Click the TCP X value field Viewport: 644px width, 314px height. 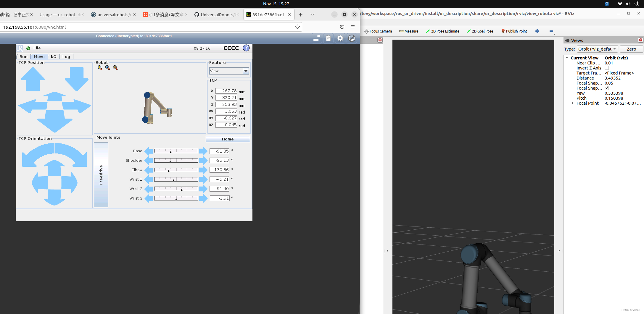(226, 91)
